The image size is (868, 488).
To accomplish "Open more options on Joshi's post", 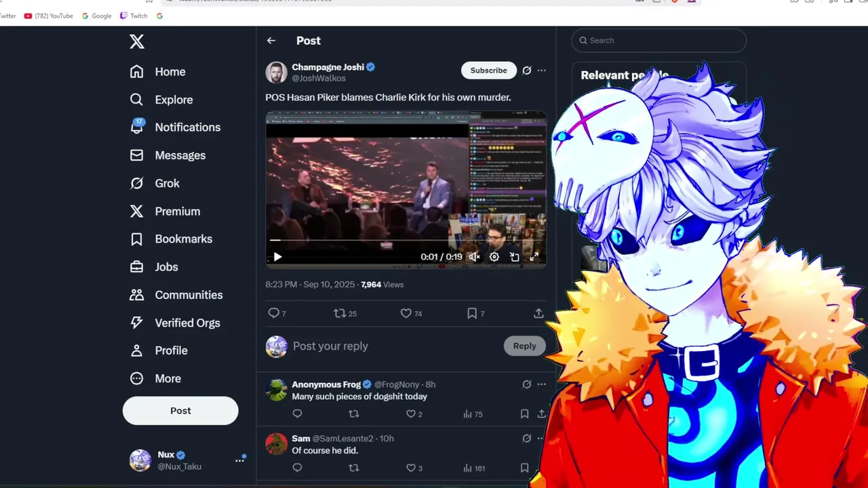I will pos(541,70).
